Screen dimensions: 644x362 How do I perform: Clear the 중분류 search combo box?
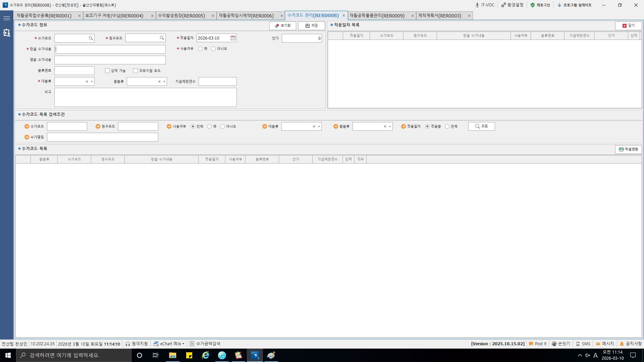point(385,126)
